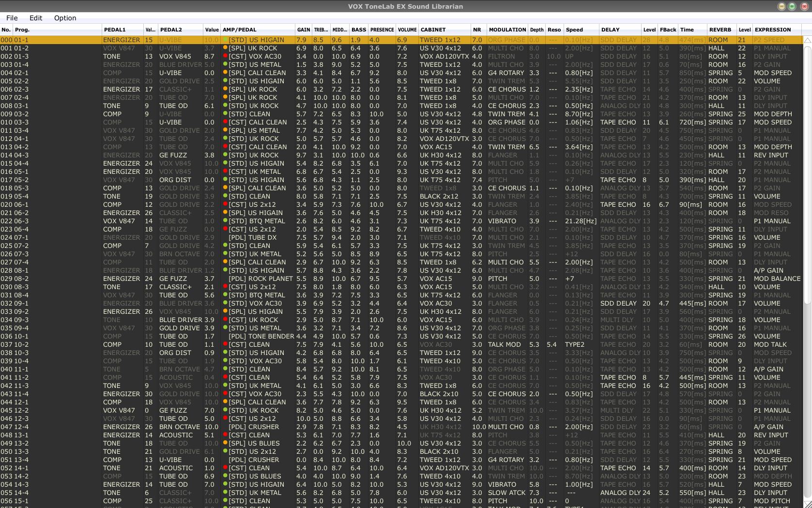Viewport: 812px width, 508px height.
Task: Click FILTRON modulation in row 002
Action: click(501, 56)
